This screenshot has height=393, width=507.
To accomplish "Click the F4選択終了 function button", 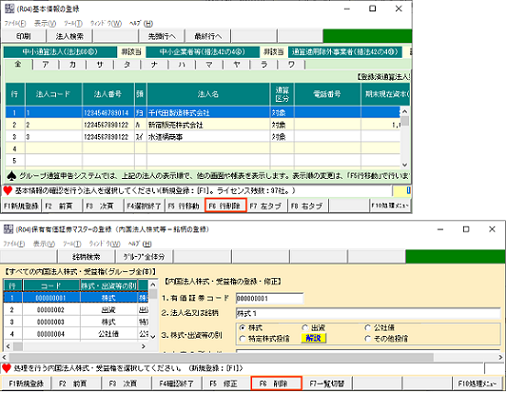I will [144, 206].
